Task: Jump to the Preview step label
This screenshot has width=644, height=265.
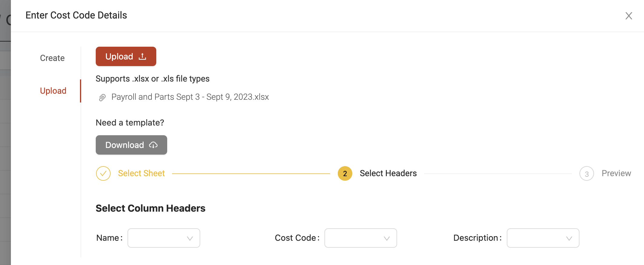Action: tap(616, 173)
